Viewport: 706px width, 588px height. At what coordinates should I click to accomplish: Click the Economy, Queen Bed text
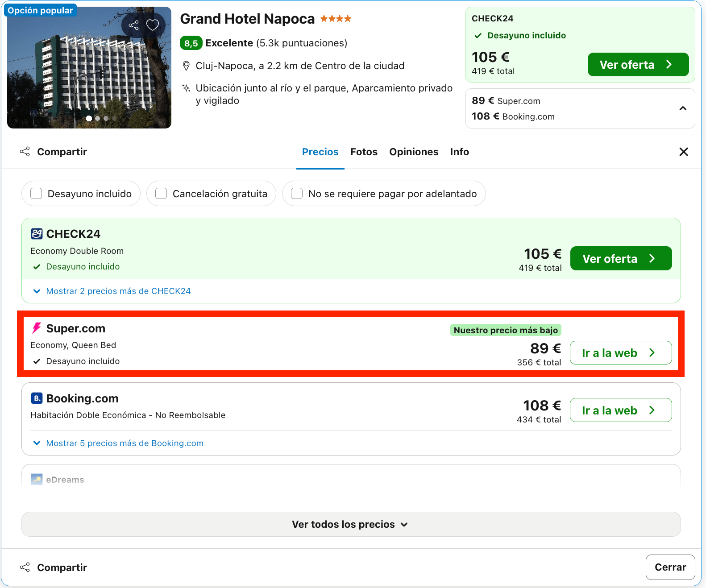coord(73,345)
